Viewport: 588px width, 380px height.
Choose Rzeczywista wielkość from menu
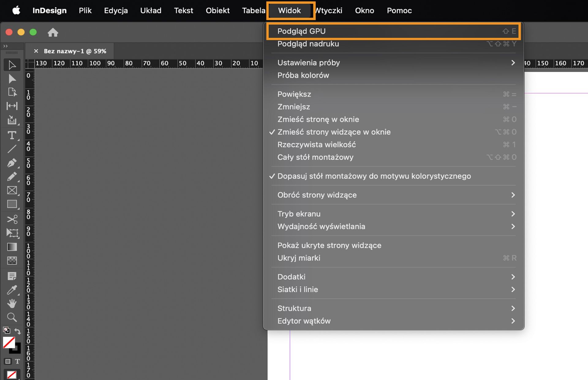[x=316, y=145]
